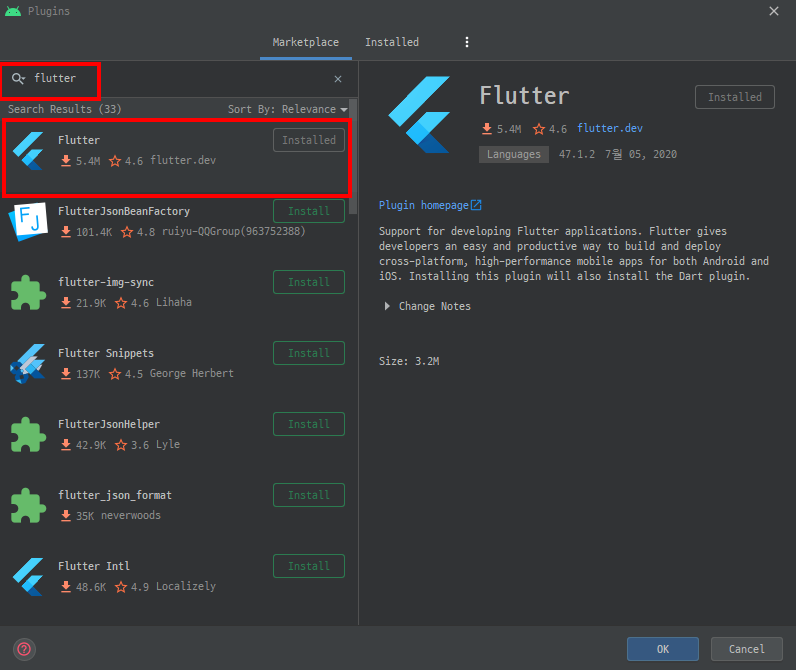Switch to the Installed tab
This screenshot has width=796, height=670.
pyautogui.click(x=392, y=42)
